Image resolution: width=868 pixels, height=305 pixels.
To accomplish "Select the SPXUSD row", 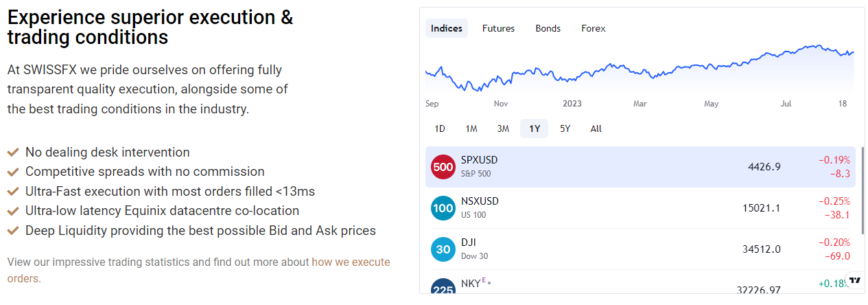I will coord(618,167).
